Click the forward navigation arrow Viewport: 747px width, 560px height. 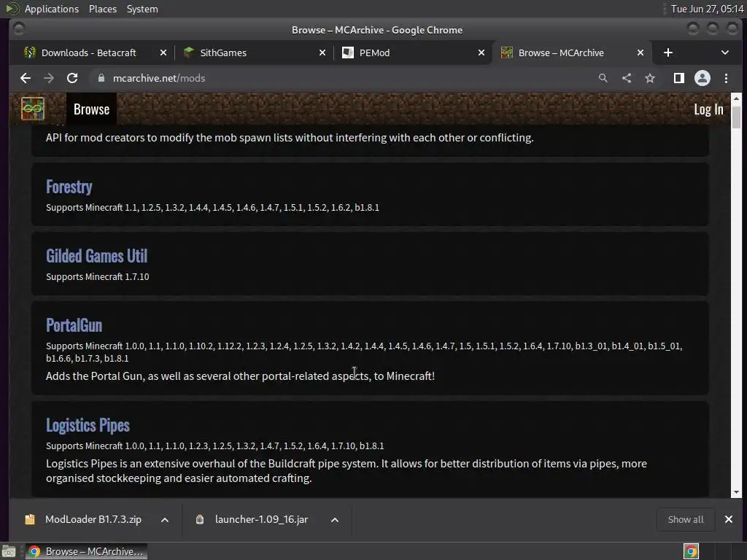point(49,78)
